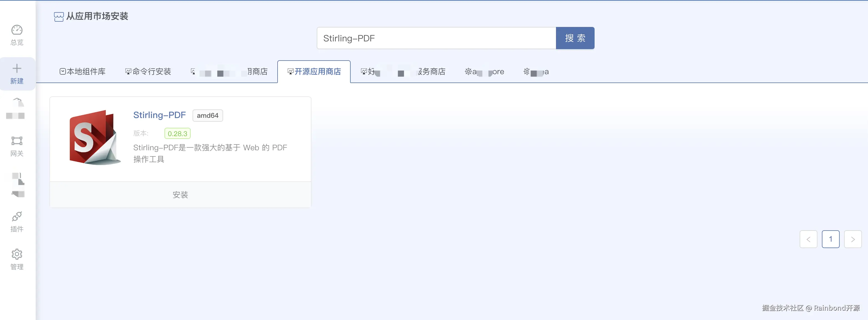The width and height of the screenshot is (868, 320).
Task: Select page 1 in pagination
Action: pyautogui.click(x=830, y=239)
